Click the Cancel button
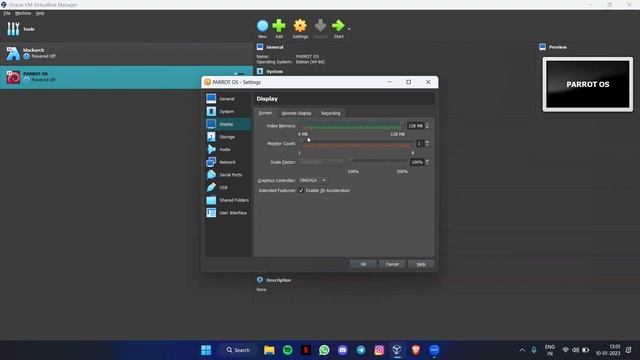The height and width of the screenshot is (360, 640). (x=392, y=264)
